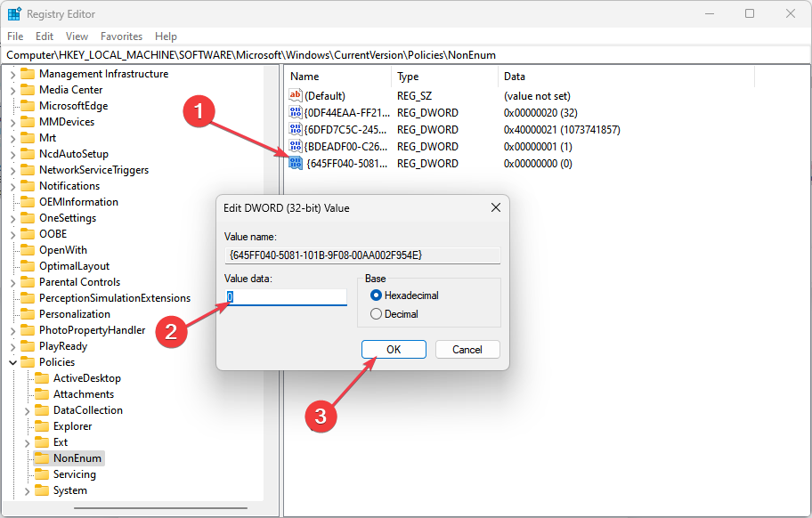This screenshot has height=518, width=812.
Task: Click the NcdAutoSetup folder icon
Action: coord(28,154)
